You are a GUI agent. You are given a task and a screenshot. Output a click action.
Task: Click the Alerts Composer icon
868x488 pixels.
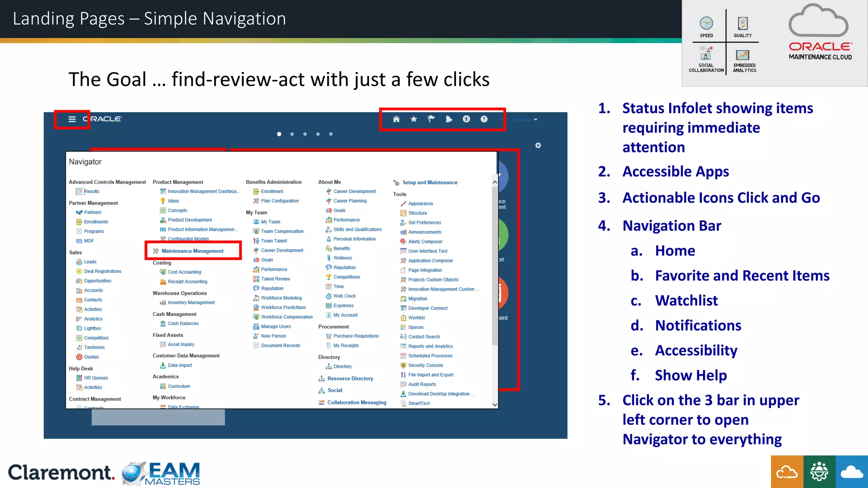(x=403, y=241)
